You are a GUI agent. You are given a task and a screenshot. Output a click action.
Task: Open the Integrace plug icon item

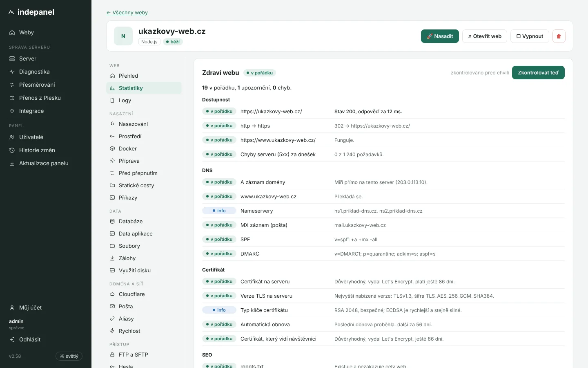point(12,111)
